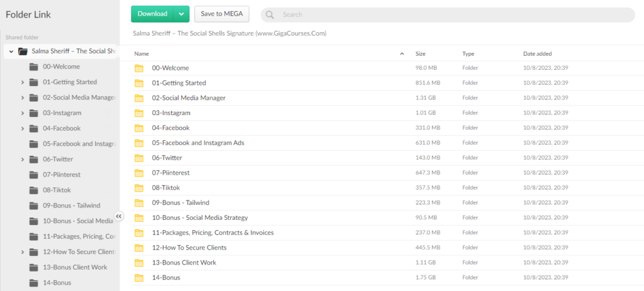Image resolution: width=644 pixels, height=291 pixels.
Task: Collapse the Salma Sheriff root folder tree
Action: click(11, 52)
